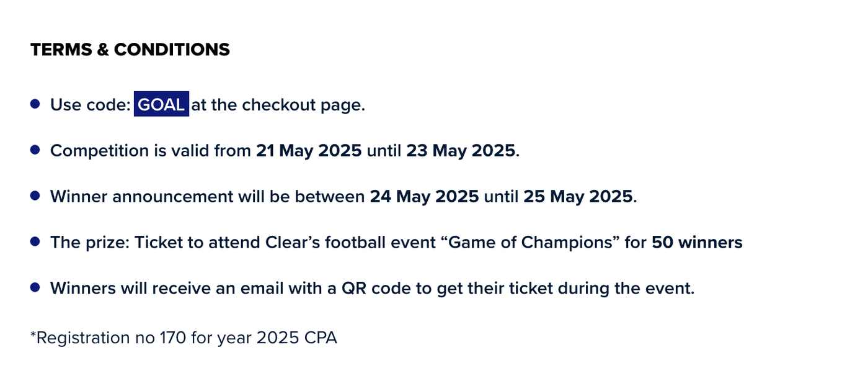Click the bullet beside "Use code" line
The height and width of the screenshot is (391, 868).
tap(35, 104)
